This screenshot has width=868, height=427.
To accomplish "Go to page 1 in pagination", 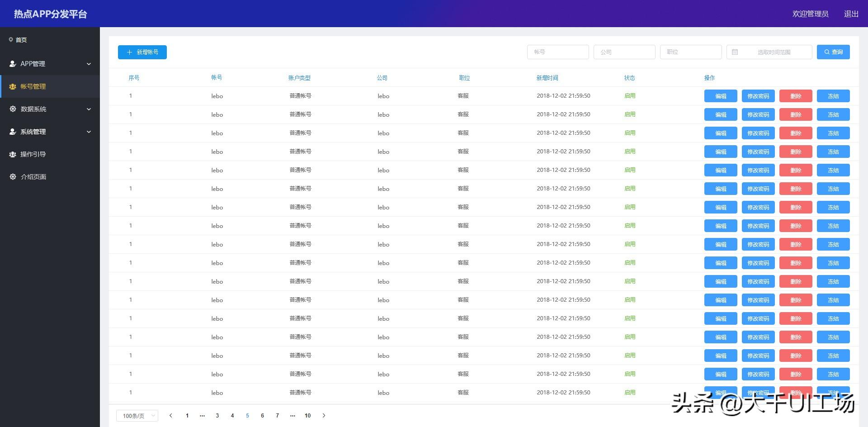I will click(187, 416).
